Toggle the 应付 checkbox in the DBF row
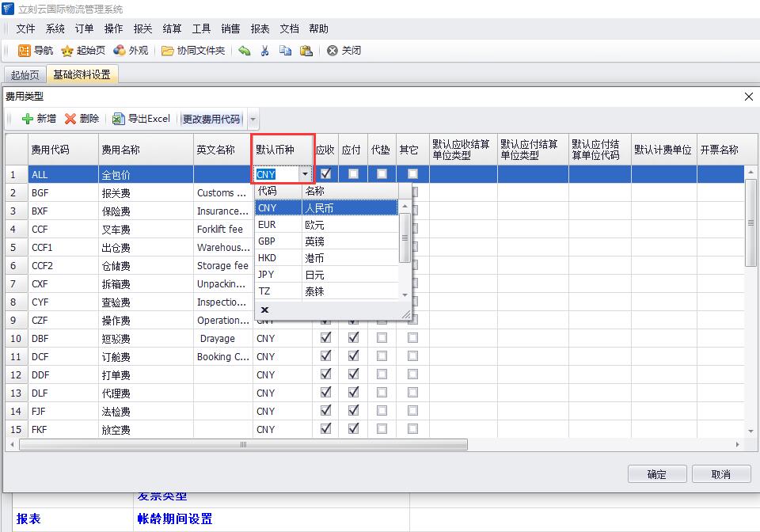 [354, 338]
